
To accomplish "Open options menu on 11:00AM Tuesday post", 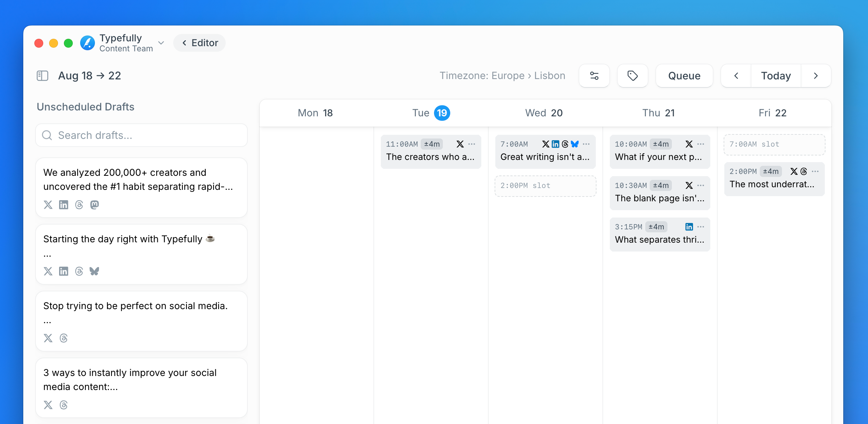I will pyautogui.click(x=472, y=144).
